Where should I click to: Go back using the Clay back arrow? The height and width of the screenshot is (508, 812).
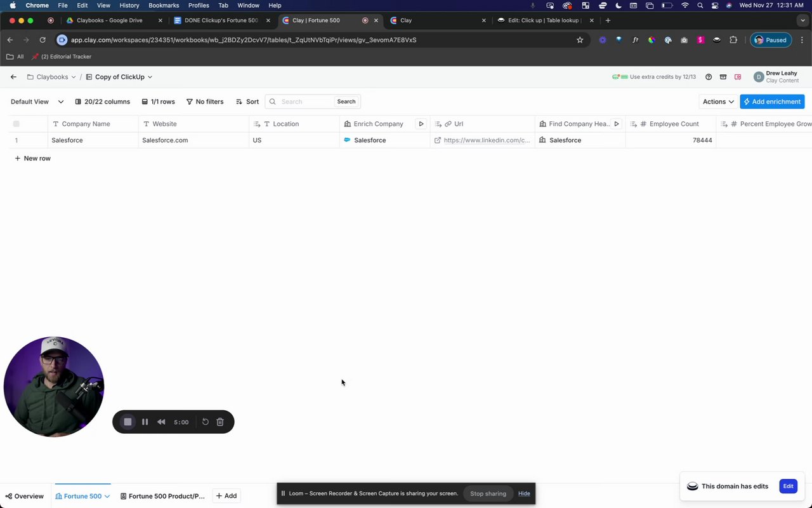tap(13, 77)
